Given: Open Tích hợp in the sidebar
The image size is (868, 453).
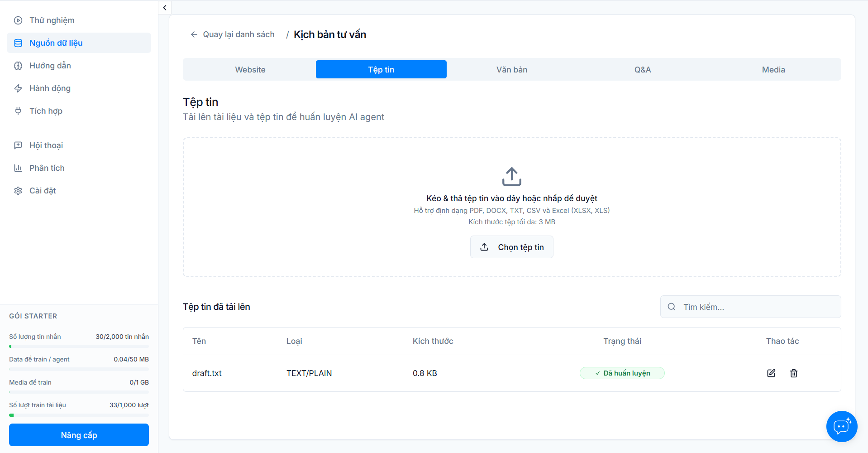Looking at the screenshot, I should (x=79, y=111).
